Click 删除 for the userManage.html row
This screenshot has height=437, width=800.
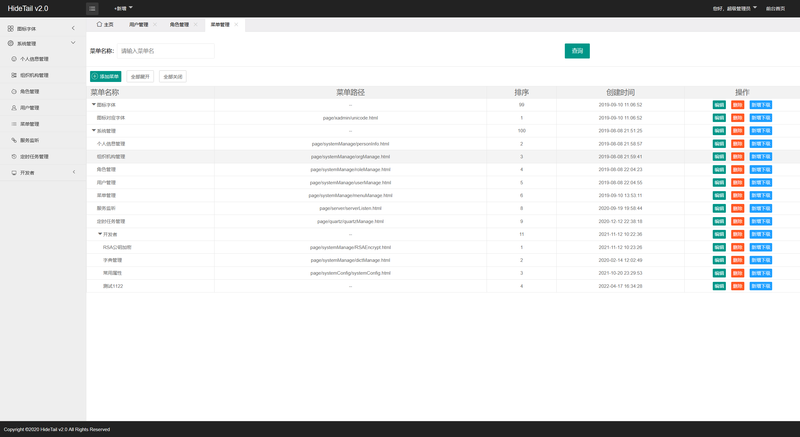[738, 183]
